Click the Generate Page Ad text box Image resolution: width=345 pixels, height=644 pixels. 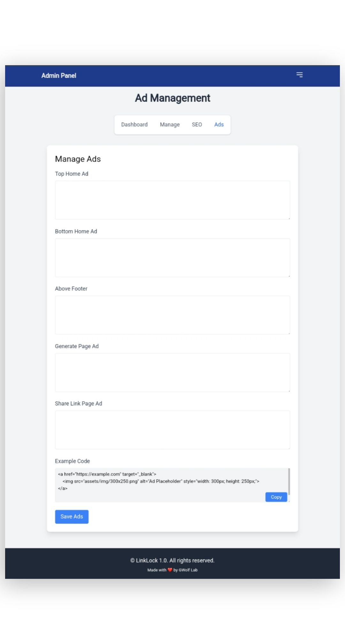pyautogui.click(x=172, y=373)
